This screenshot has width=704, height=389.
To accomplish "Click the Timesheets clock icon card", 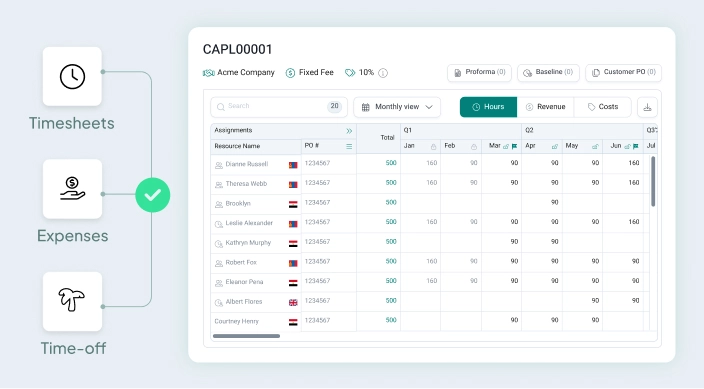I will coord(72,76).
